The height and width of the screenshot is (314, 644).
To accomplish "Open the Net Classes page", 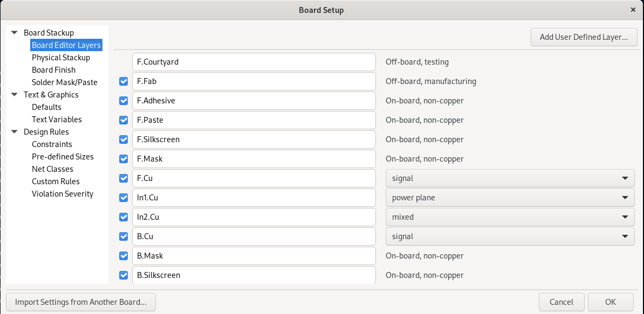I will click(x=52, y=169).
